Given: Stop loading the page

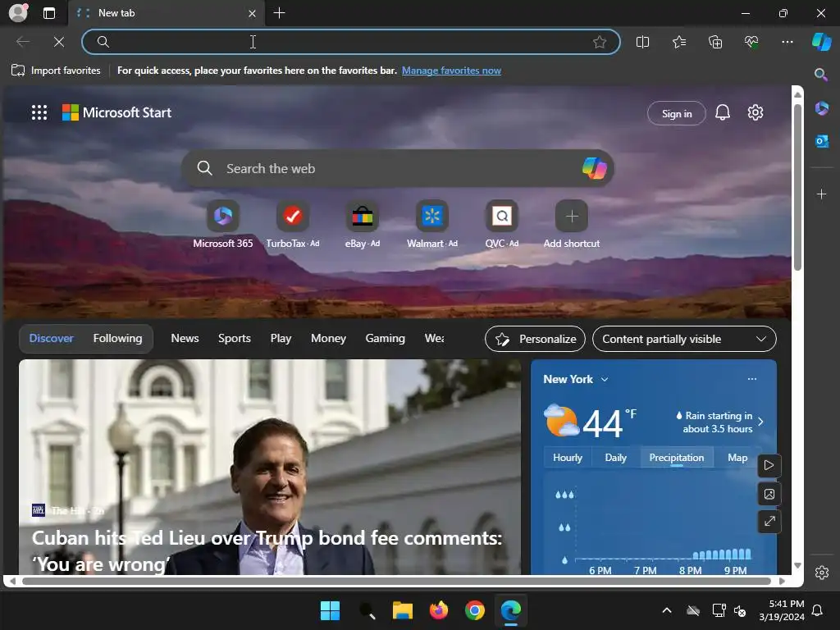Looking at the screenshot, I should tap(59, 42).
